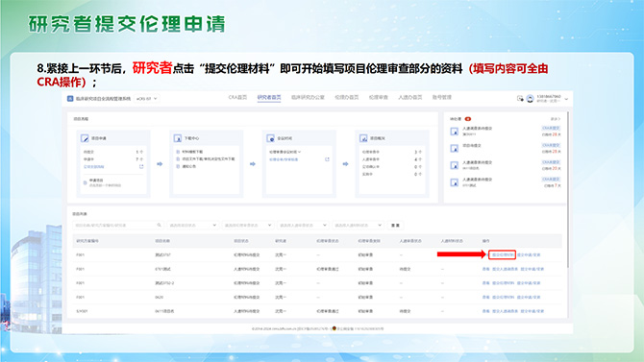Viewport: 644px width, 362px height.
Task: Click the 下载中心 download icon
Action: [x=178, y=138]
